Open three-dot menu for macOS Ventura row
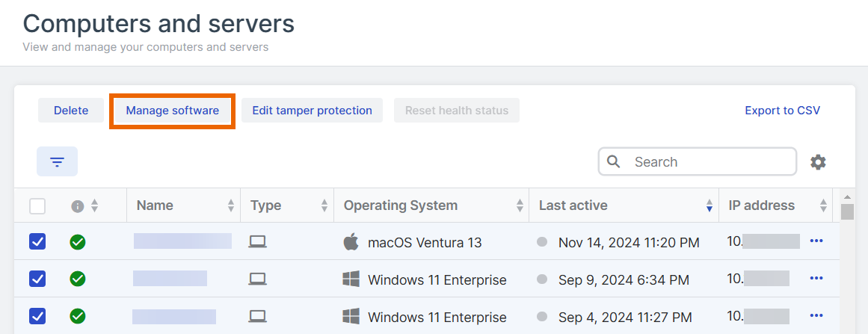The height and width of the screenshot is (334, 868). pos(816,241)
